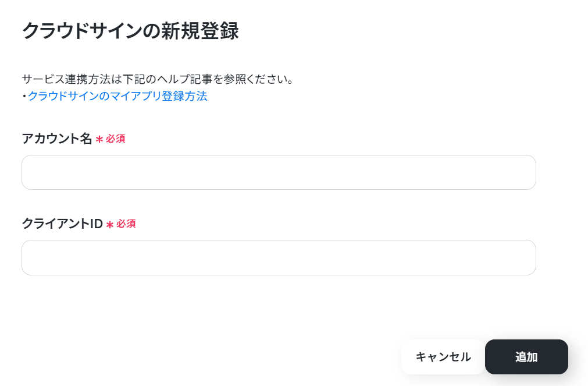Click the クラウドサインの新規登録 heading
The image size is (588, 386).
tap(130, 31)
